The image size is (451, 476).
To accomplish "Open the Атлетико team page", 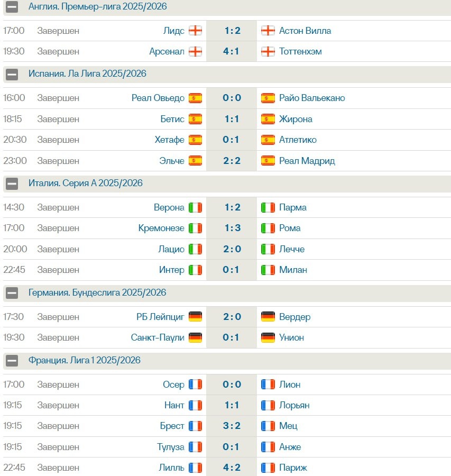I will 298,140.
